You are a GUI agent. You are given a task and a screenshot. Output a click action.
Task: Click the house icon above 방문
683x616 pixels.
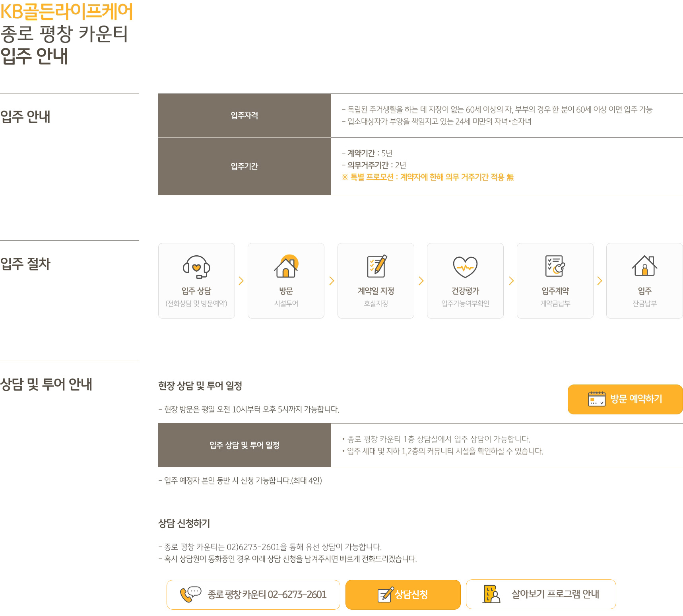click(286, 266)
